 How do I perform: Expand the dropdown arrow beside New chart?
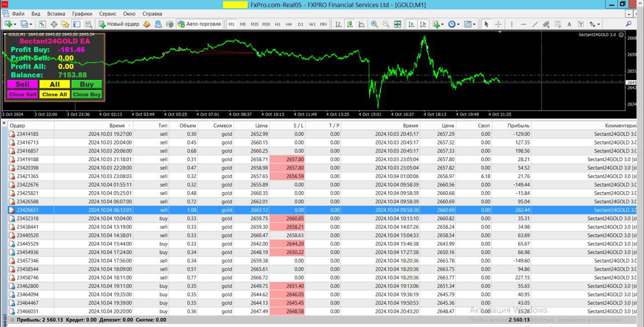click(15, 24)
